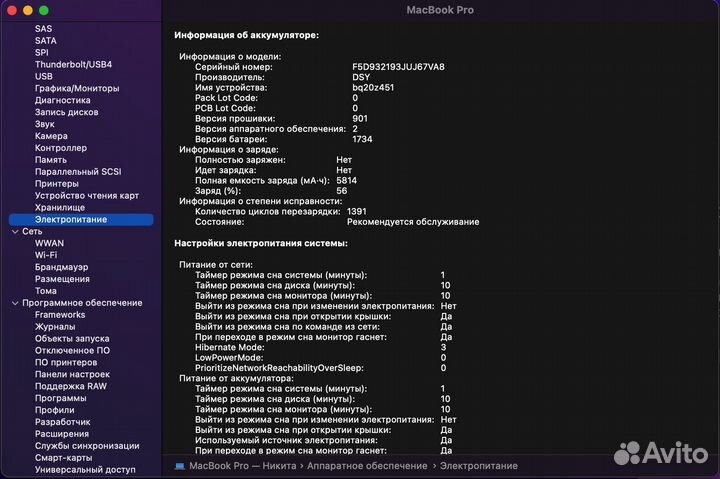This screenshot has height=479, width=720.
Task: Open Смарт-карты entry
Action: coord(63,458)
